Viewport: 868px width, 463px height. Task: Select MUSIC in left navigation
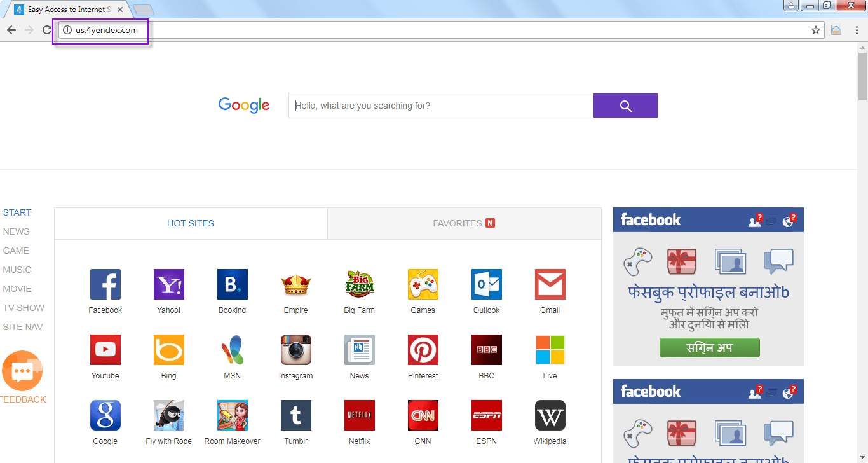tap(17, 270)
